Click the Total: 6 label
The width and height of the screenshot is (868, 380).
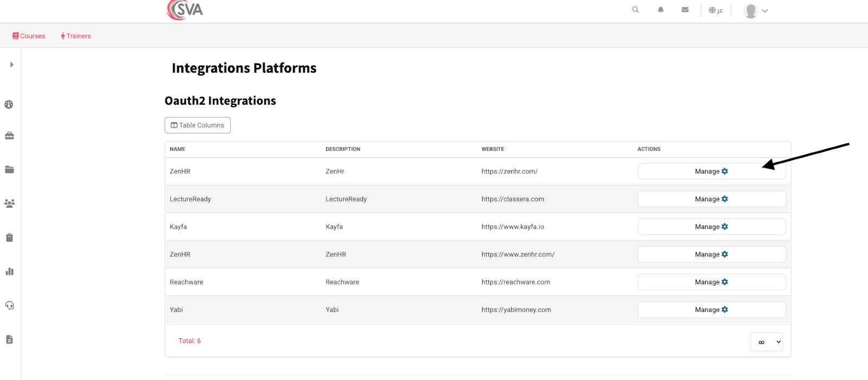click(189, 341)
